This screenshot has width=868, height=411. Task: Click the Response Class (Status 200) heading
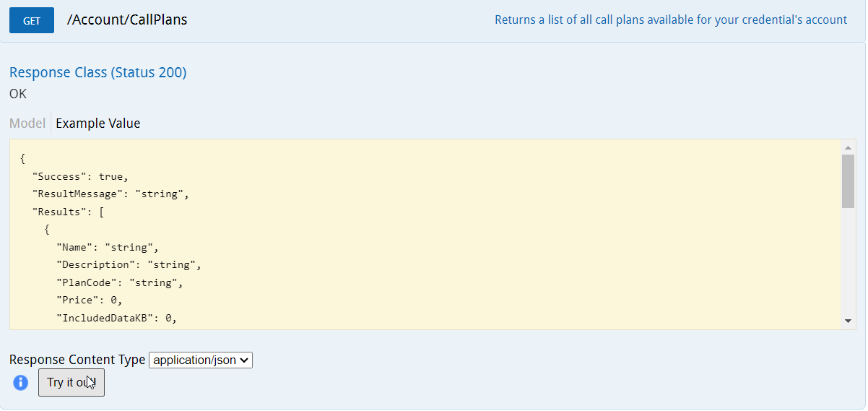tap(97, 73)
